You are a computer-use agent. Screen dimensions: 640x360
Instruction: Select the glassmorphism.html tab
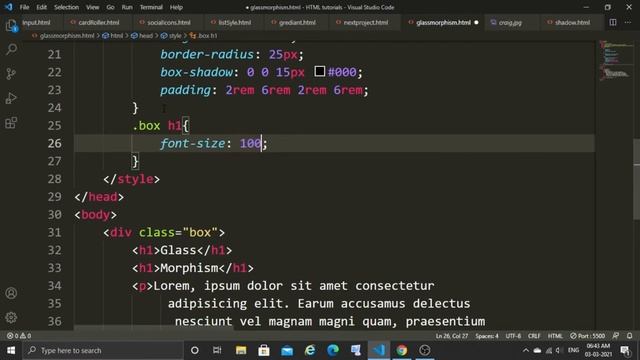(x=443, y=22)
